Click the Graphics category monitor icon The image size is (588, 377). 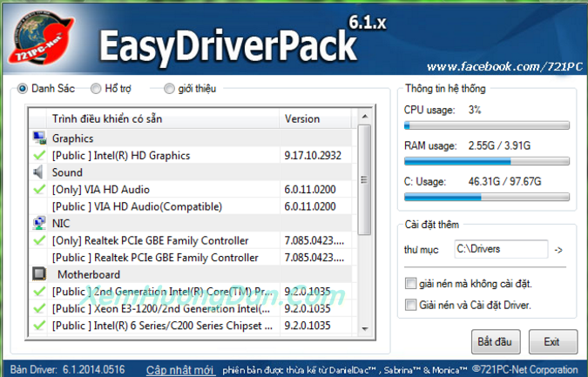[39, 138]
